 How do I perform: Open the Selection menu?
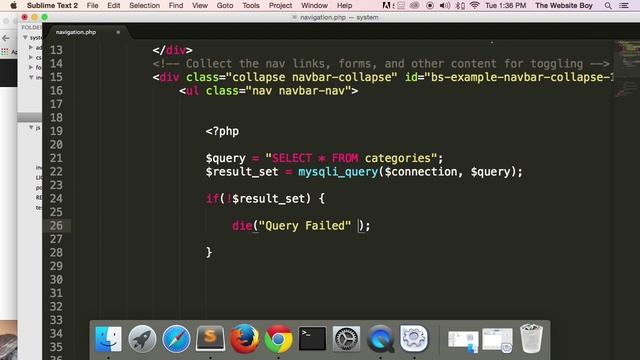[144, 5]
